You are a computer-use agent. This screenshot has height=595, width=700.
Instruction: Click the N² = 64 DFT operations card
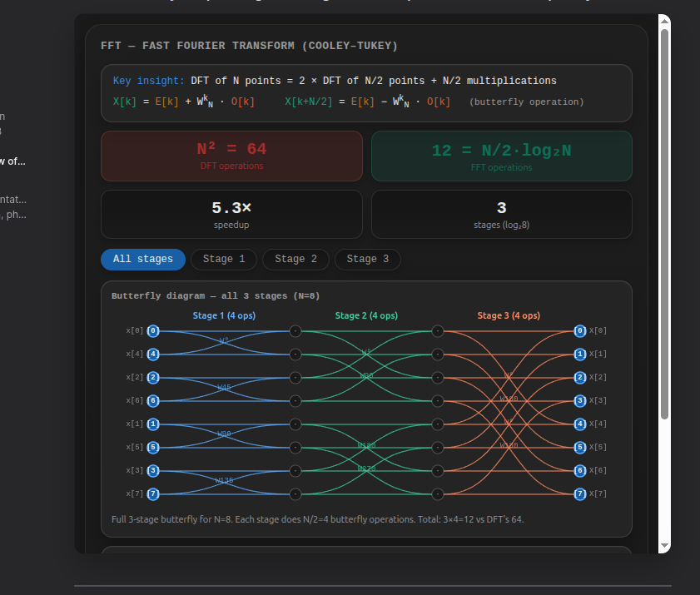point(231,156)
